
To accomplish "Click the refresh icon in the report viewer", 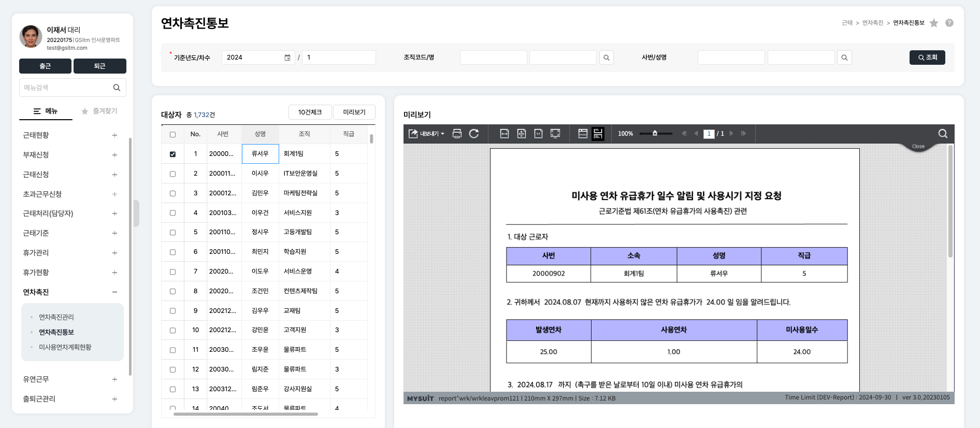I will [474, 134].
